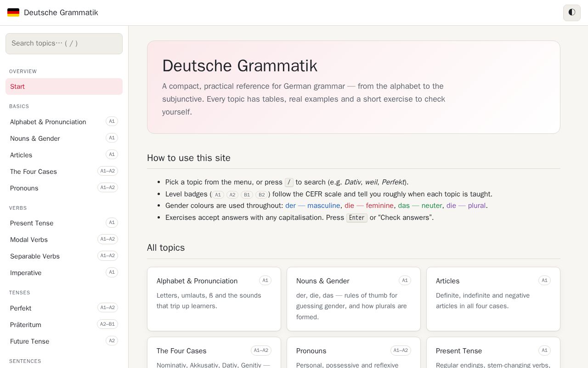Image resolution: width=588 pixels, height=368 pixels.
Task: Click the A2 badge beside Future Tense
Action: [112, 341]
